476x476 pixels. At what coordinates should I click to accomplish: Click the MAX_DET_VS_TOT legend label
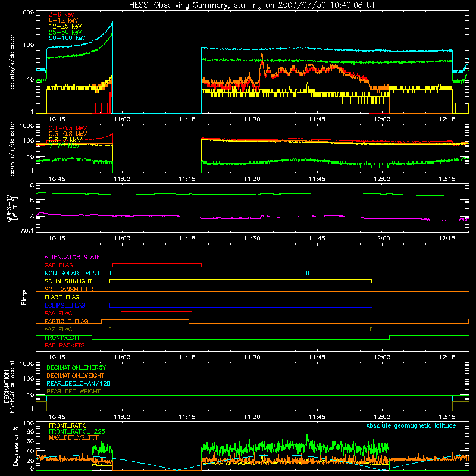click(x=73, y=437)
